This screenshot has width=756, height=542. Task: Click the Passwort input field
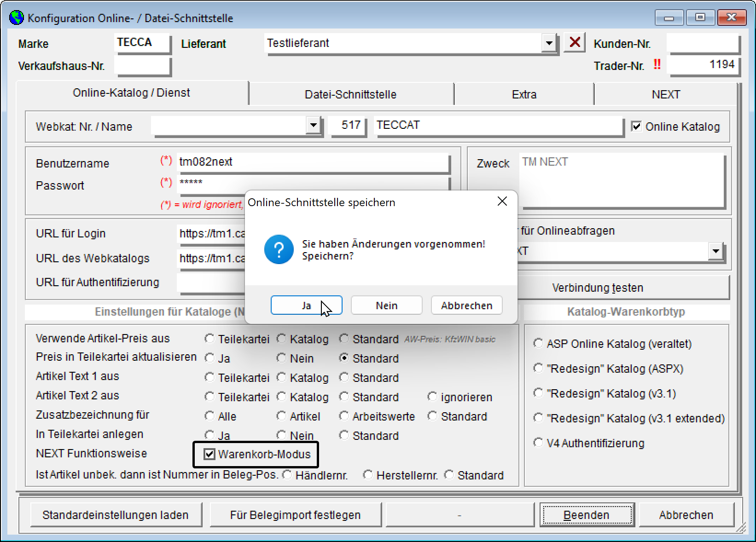(x=313, y=183)
